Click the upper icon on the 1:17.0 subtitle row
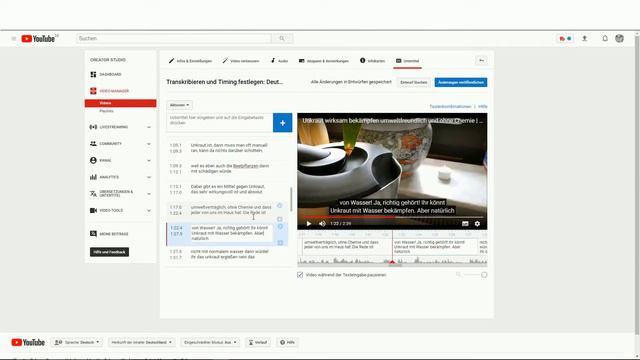Image resolution: width=640 pixels, height=360 pixels. point(280,206)
